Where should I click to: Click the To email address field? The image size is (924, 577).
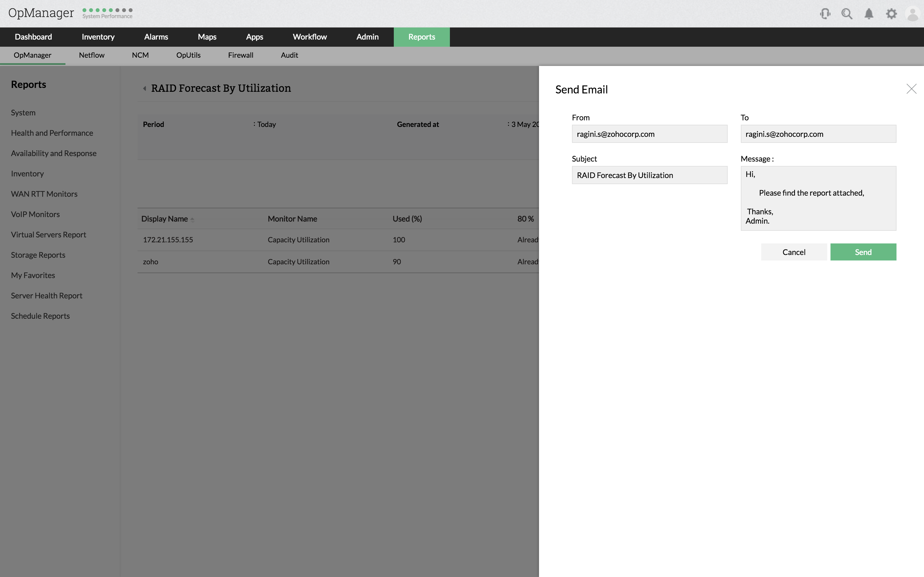[818, 134]
